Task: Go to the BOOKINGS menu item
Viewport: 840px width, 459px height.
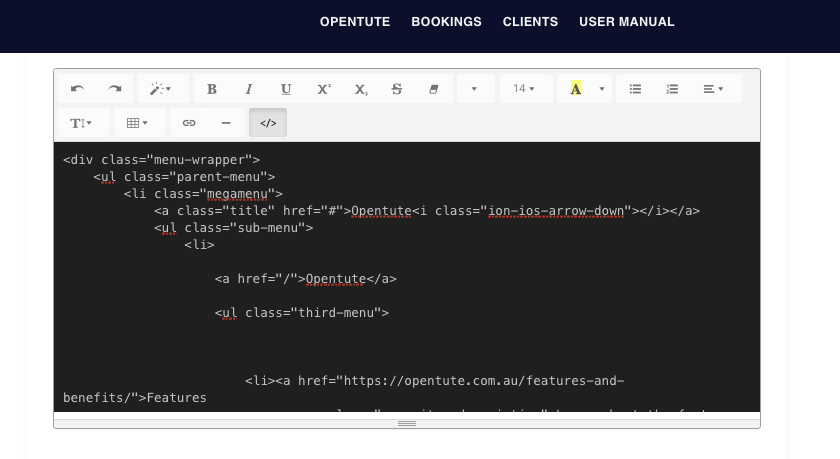Action: 446,22
